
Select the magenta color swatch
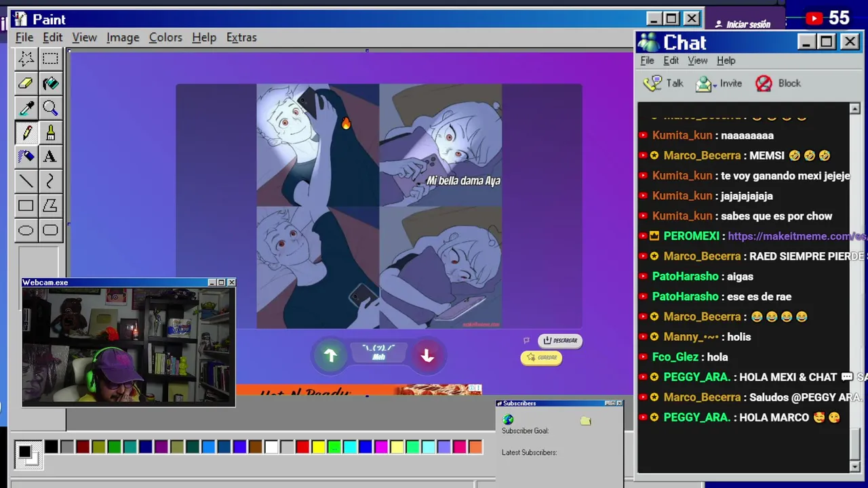tap(381, 447)
